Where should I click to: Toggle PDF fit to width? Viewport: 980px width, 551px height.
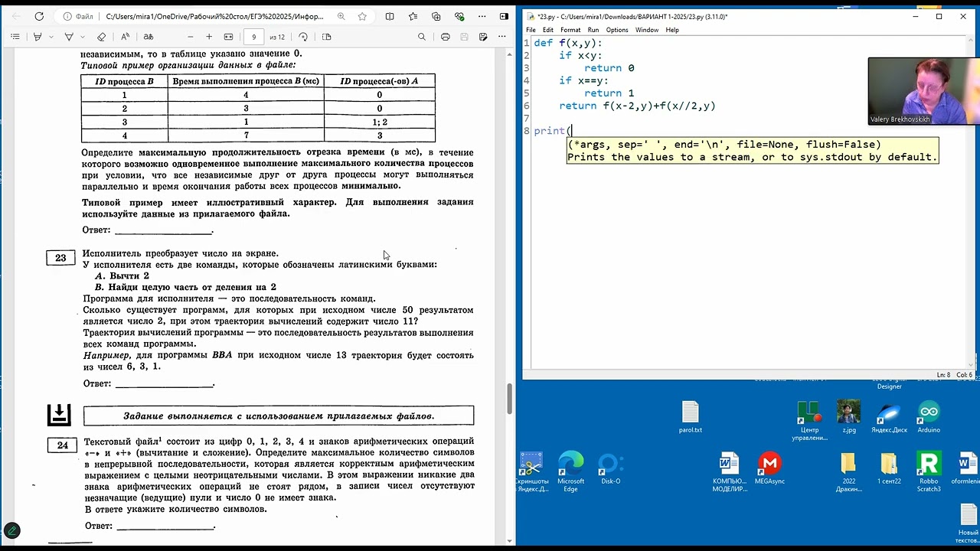click(228, 37)
